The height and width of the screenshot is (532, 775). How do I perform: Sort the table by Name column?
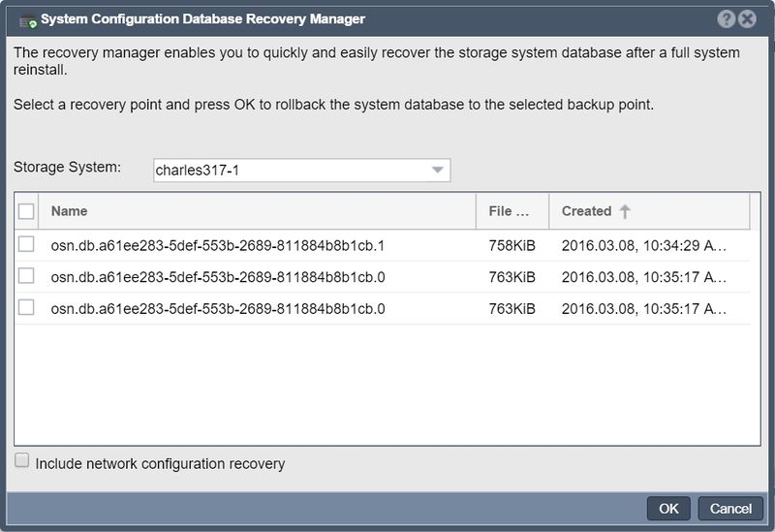pyautogui.click(x=257, y=211)
